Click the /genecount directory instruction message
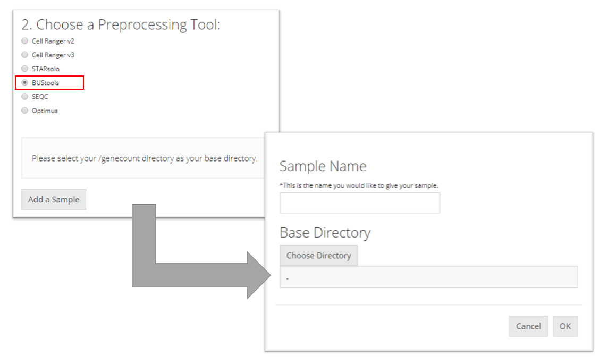The width and height of the screenshot is (608, 364). 145,158
